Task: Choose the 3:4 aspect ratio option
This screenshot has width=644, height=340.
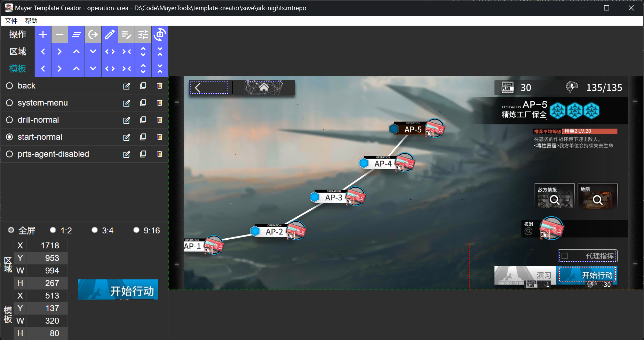Action: click(x=95, y=230)
